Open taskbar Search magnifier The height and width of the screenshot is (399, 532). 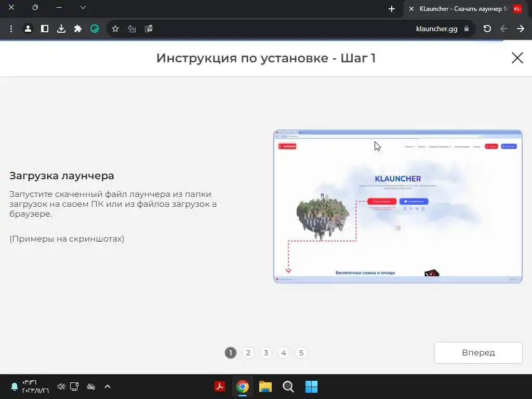[x=288, y=387]
